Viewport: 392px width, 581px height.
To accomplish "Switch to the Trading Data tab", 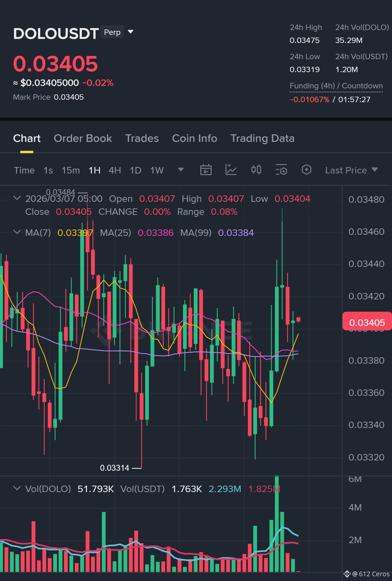I will (x=262, y=138).
